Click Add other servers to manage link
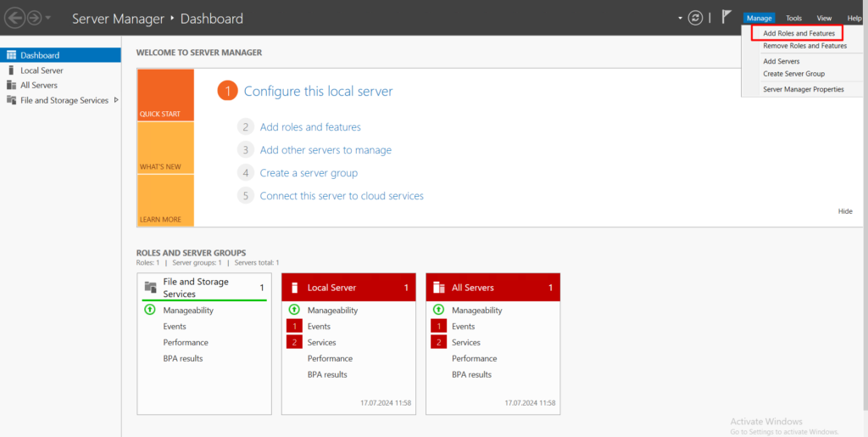 (325, 150)
